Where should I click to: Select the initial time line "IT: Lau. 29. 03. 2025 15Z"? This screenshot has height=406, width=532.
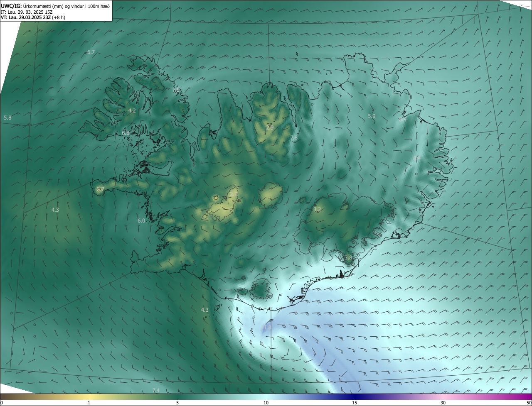pos(27,12)
